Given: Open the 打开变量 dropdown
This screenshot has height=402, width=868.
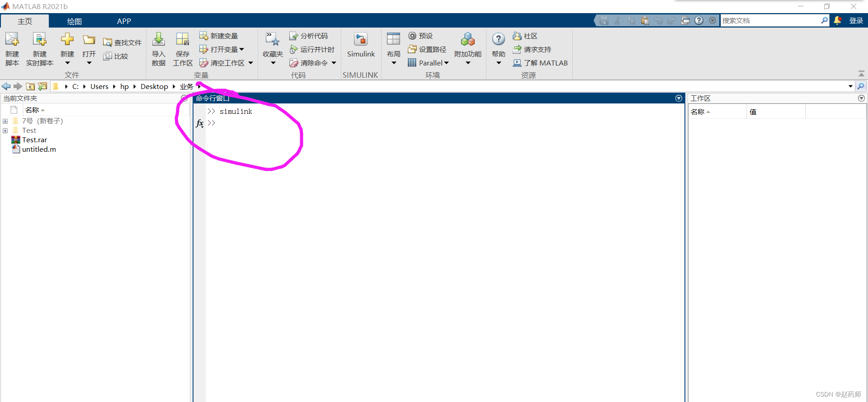Looking at the screenshot, I should [x=222, y=49].
